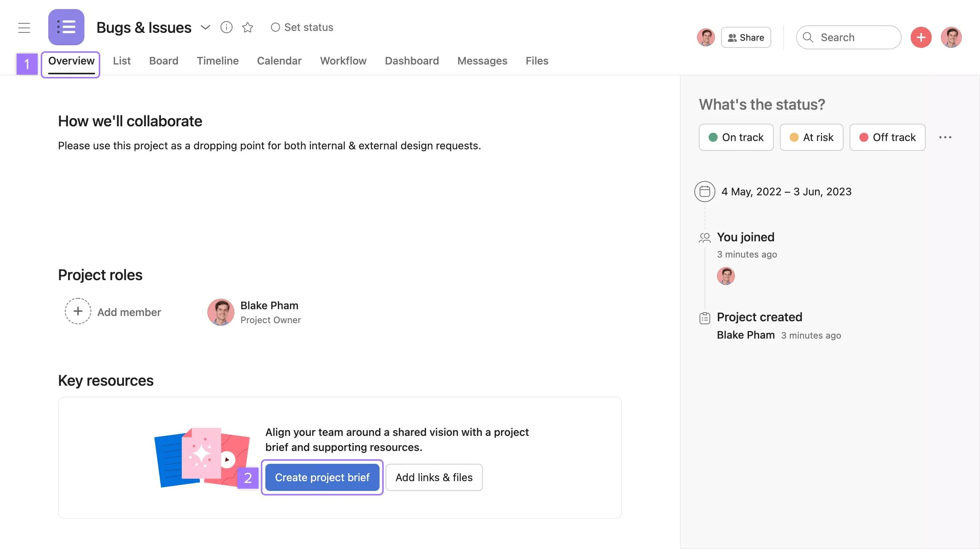Select On track status

click(736, 137)
